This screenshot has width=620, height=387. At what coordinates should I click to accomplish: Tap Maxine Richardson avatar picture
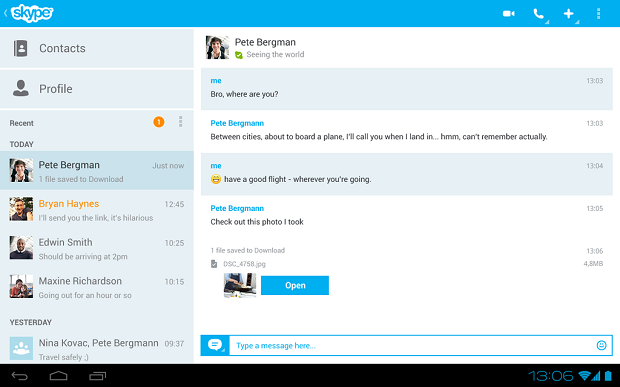click(x=21, y=287)
